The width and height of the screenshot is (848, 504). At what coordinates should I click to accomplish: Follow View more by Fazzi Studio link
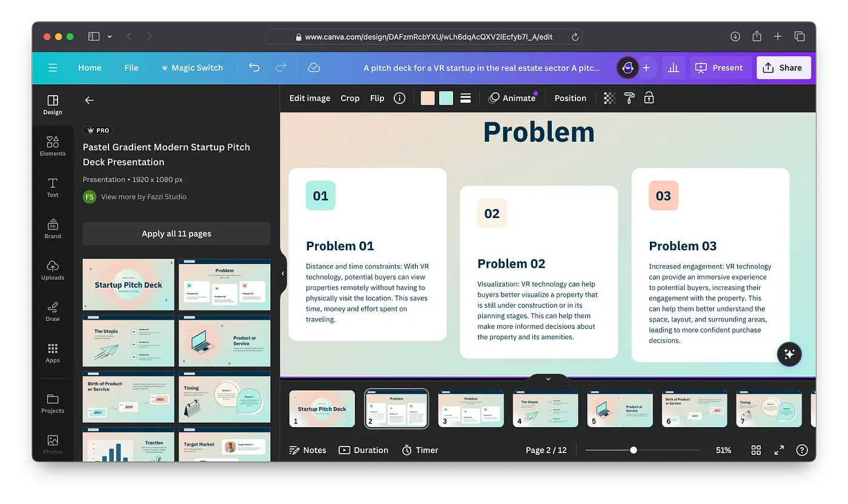[144, 197]
